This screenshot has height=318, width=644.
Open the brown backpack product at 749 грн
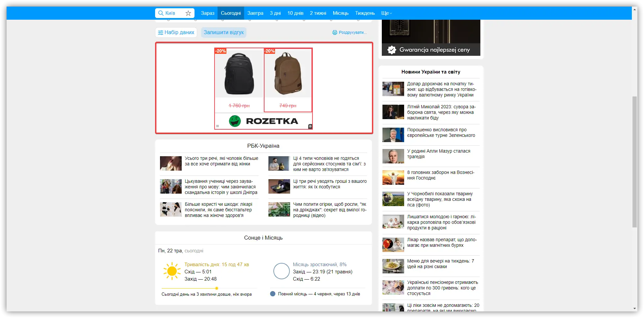[x=288, y=80]
